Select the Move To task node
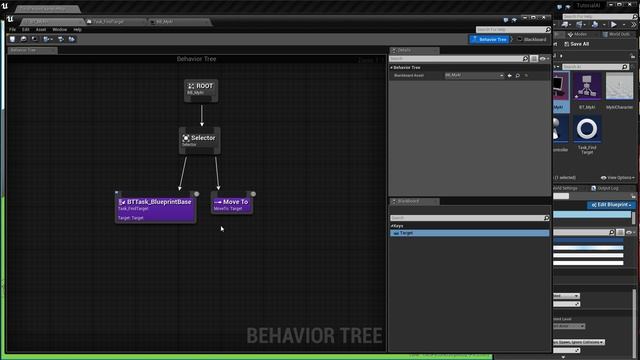The width and height of the screenshot is (640, 360). pos(231,204)
